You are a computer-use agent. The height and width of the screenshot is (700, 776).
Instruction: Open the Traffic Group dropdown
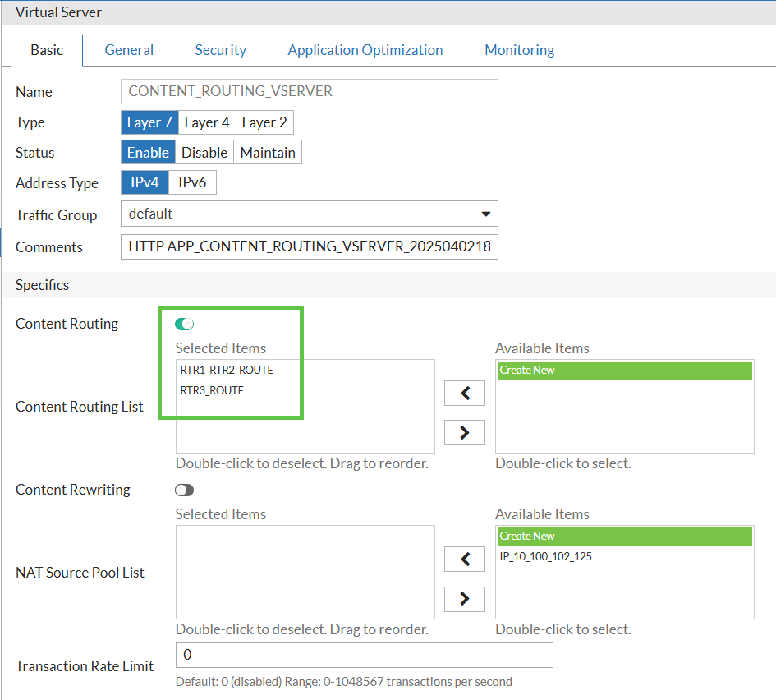click(x=309, y=214)
